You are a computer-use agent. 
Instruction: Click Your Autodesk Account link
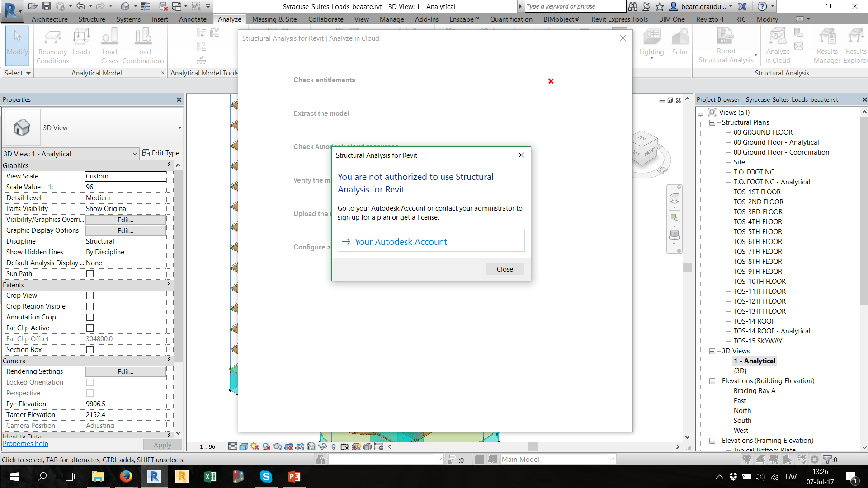point(400,241)
